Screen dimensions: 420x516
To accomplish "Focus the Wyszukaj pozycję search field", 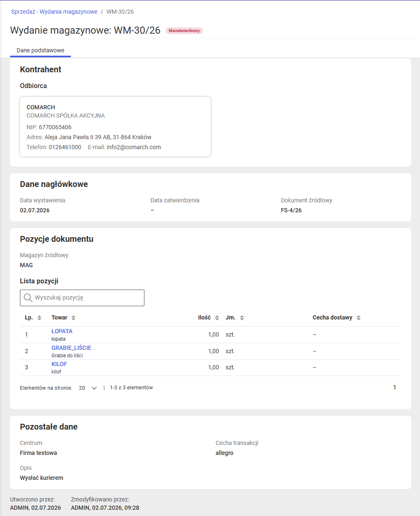I will point(82,298).
